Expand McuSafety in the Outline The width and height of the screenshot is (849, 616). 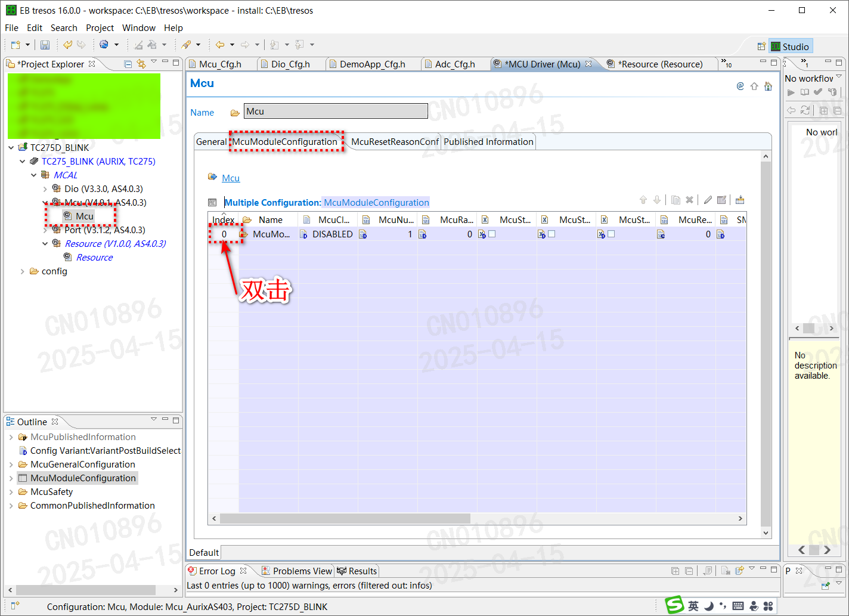pos(11,492)
